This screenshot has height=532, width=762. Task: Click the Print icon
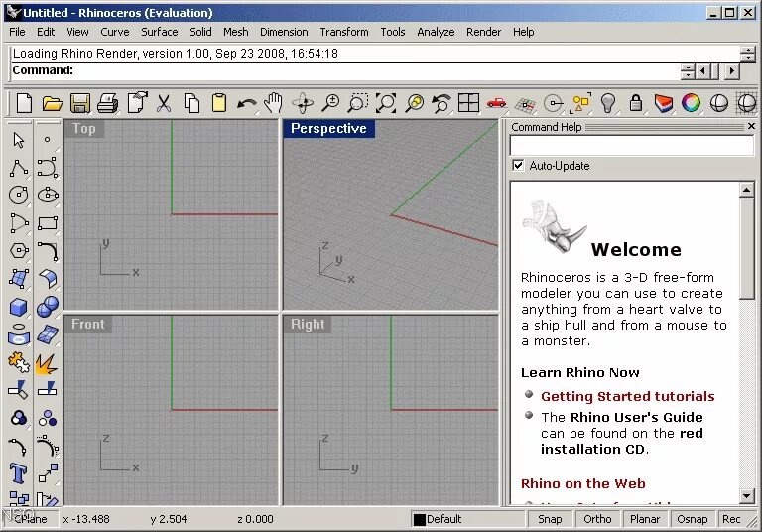[x=107, y=103]
